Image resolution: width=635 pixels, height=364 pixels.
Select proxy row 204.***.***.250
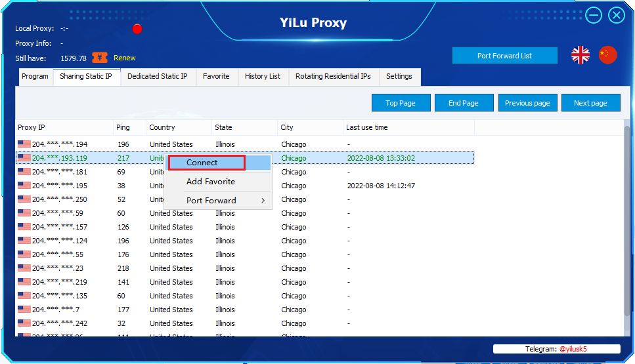(x=245, y=199)
